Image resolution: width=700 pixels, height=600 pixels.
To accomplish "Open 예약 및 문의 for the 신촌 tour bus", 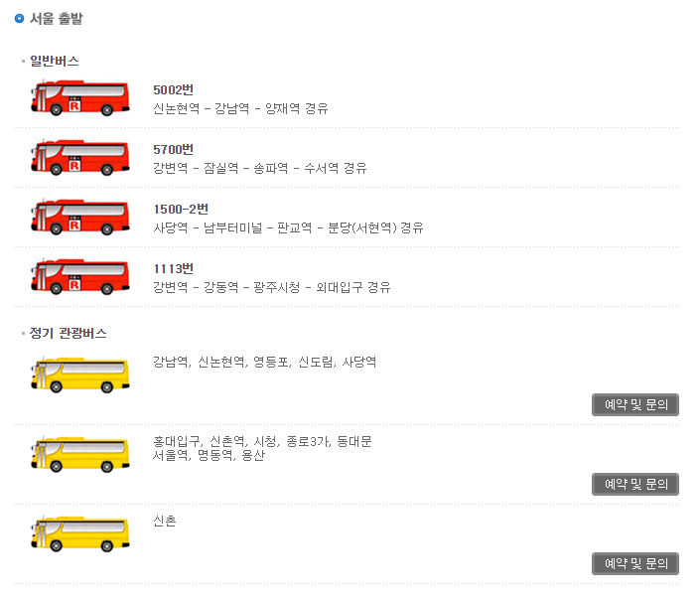I will pyautogui.click(x=635, y=564).
